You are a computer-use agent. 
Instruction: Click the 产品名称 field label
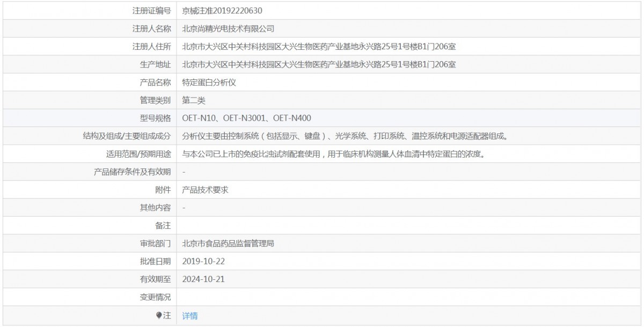(155, 83)
